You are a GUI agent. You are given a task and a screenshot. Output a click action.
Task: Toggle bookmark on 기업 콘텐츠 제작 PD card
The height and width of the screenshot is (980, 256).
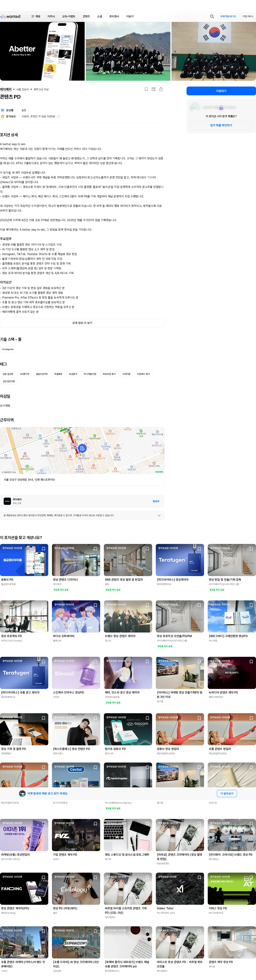(95, 824)
